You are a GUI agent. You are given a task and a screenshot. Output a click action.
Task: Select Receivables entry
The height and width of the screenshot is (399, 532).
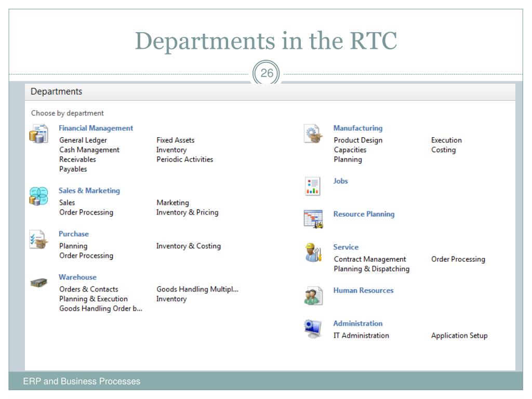78,159
